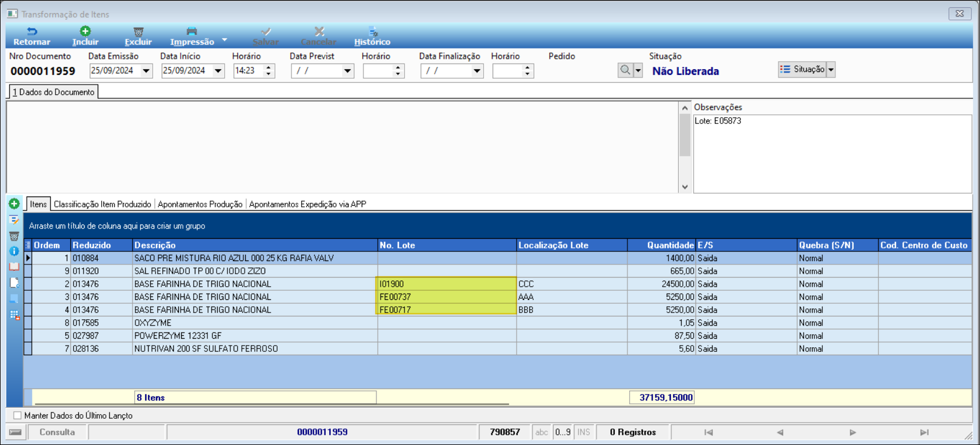Click the blue info icon in sidebar
The image size is (980, 445).
(14, 251)
